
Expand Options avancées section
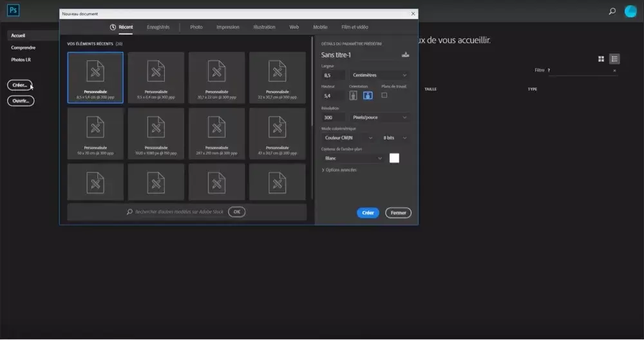click(x=339, y=170)
